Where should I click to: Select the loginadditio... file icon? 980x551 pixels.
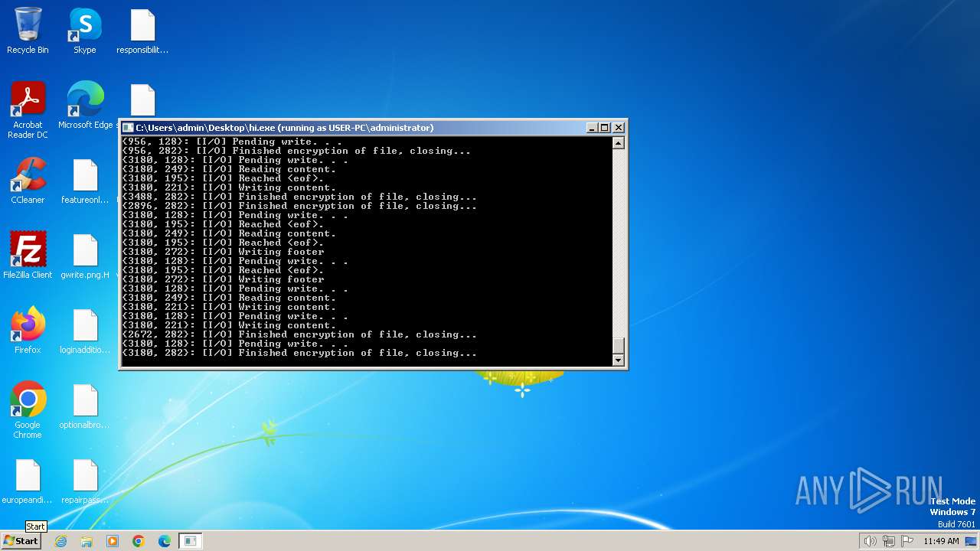(85, 331)
